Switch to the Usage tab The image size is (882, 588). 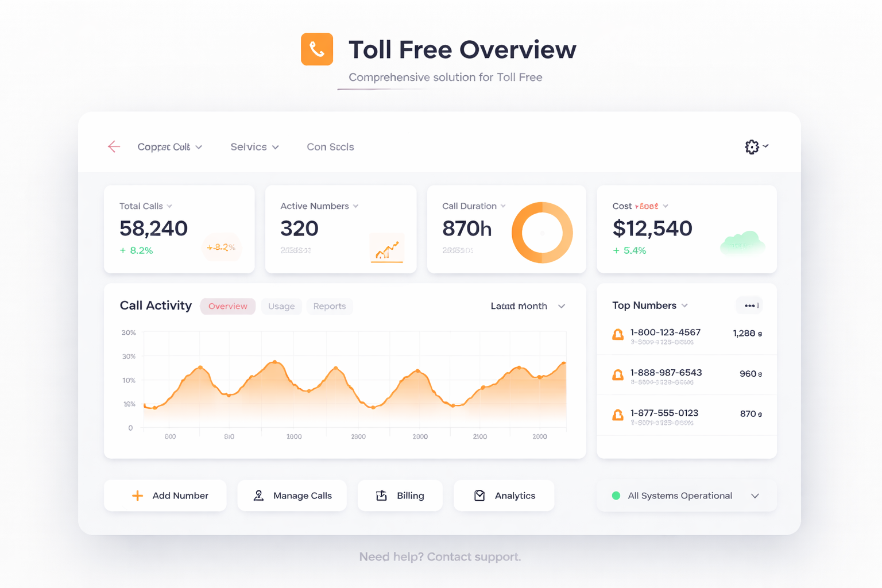pyautogui.click(x=281, y=306)
